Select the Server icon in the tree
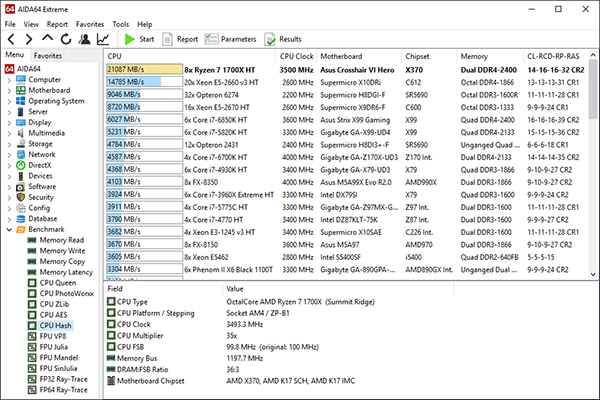This screenshot has width=600, height=400. tap(21, 111)
